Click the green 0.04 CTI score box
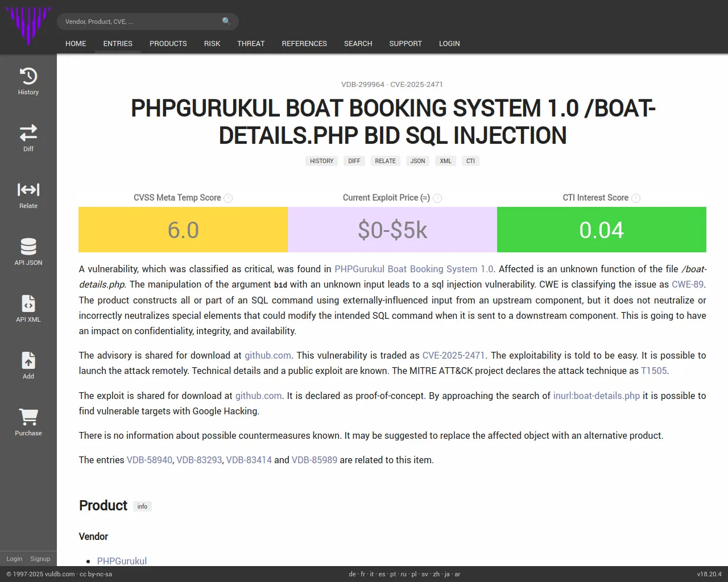 (602, 230)
